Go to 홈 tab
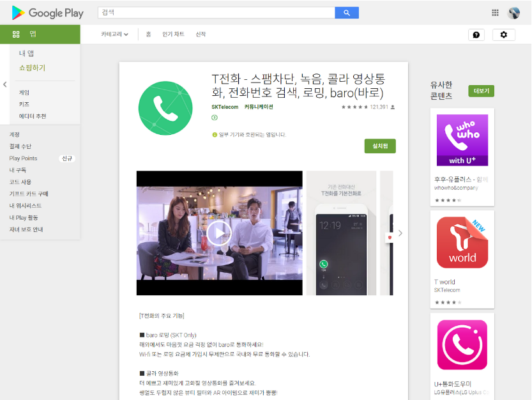Screen dimensions: 532x400 148,35
